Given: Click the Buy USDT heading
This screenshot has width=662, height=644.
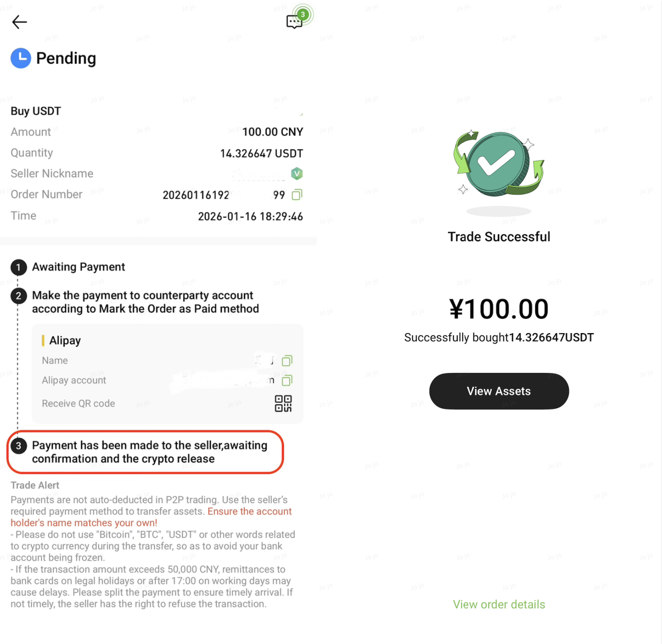Looking at the screenshot, I should [x=36, y=111].
